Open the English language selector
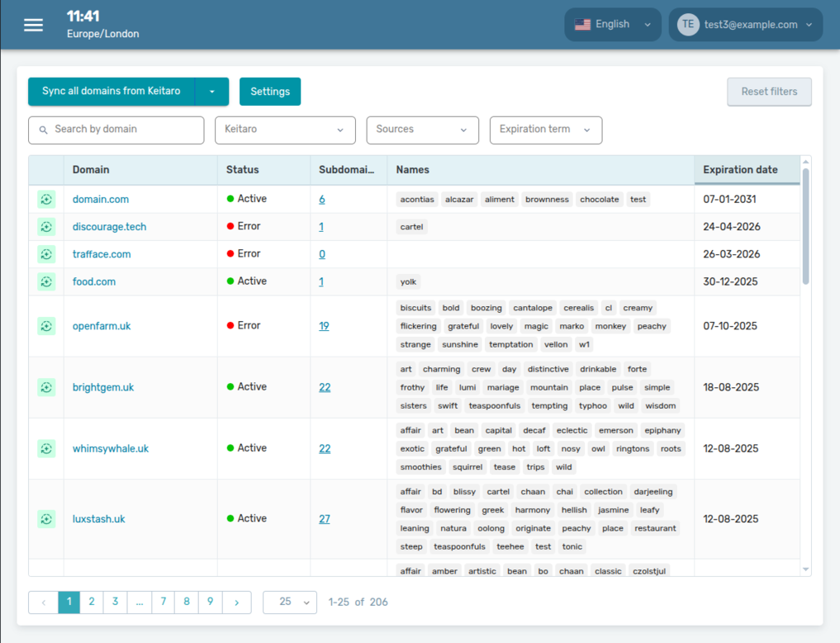 coord(612,25)
